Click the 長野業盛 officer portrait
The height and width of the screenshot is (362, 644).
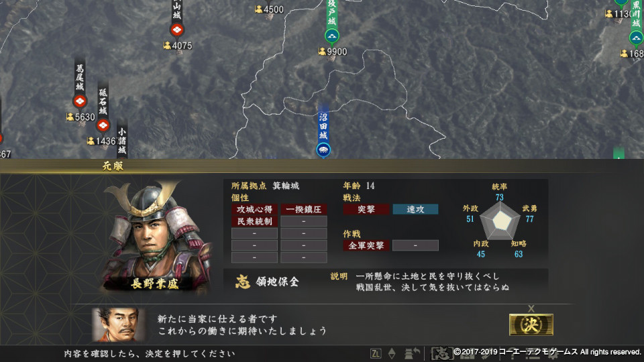pyautogui.click(x=156, y=237)
